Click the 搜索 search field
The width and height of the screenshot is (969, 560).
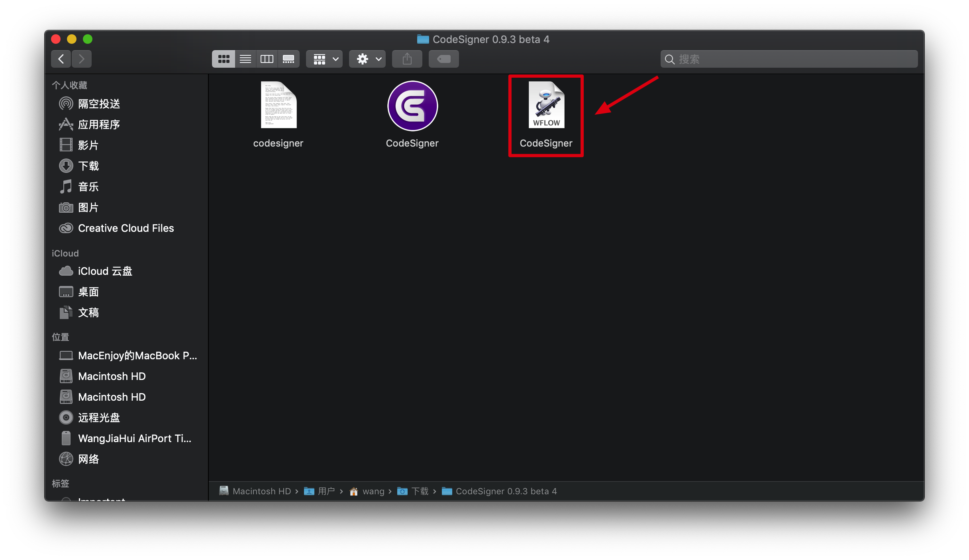[789, 59]
